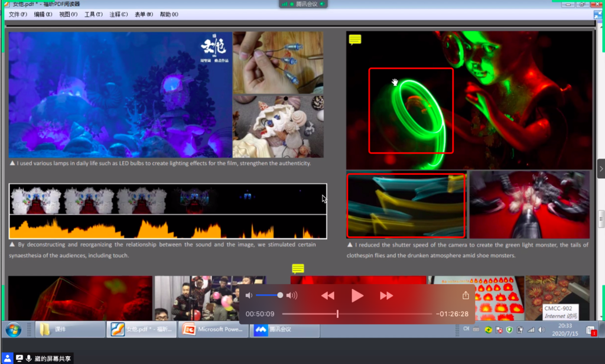Click the photo of hand holding LED bulbs
The image size is (605, 364).
278,63
